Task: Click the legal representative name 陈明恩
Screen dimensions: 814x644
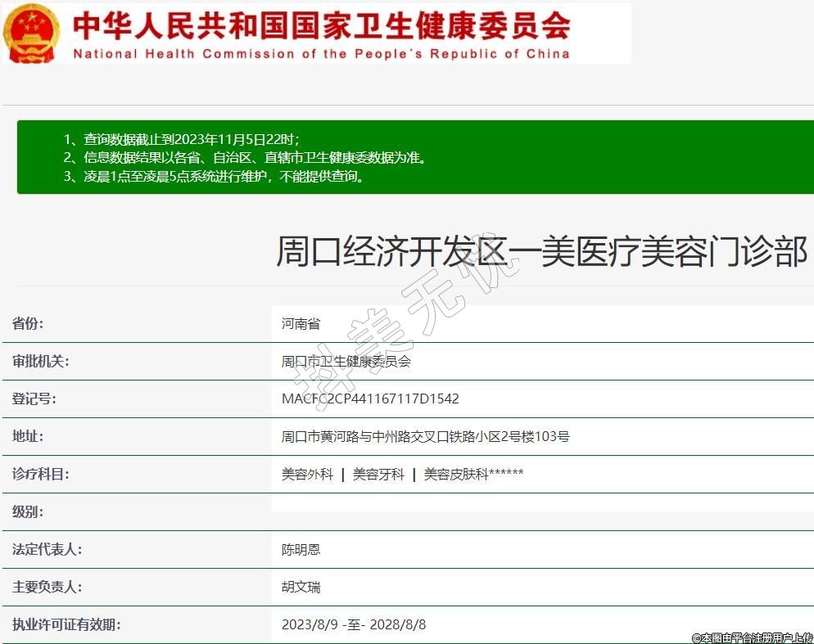Action: pos(301,549)
